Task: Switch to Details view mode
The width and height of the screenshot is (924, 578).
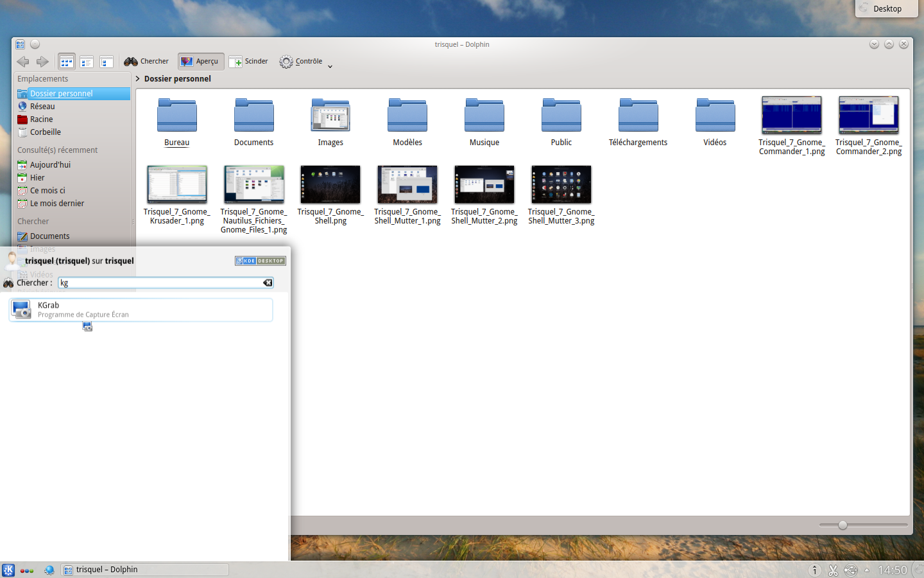Action: (x=107, y=62)
